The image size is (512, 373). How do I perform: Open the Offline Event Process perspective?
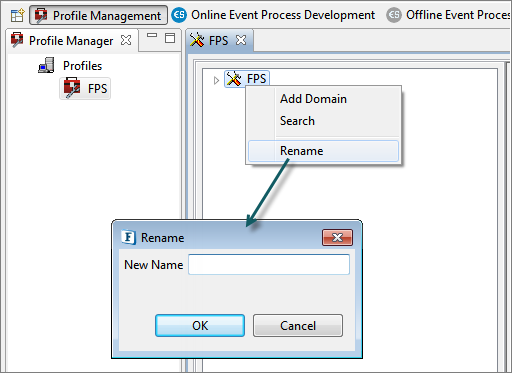pyautogui.click(x=449, y=15)
